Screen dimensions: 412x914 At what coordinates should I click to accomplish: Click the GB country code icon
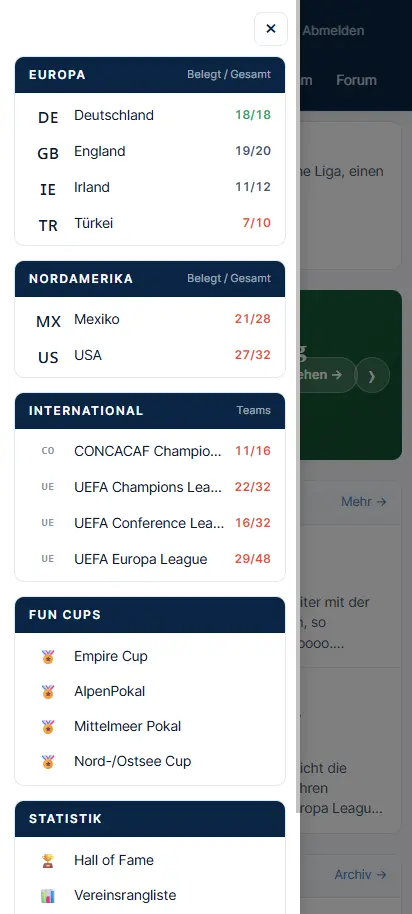[48, 153]
